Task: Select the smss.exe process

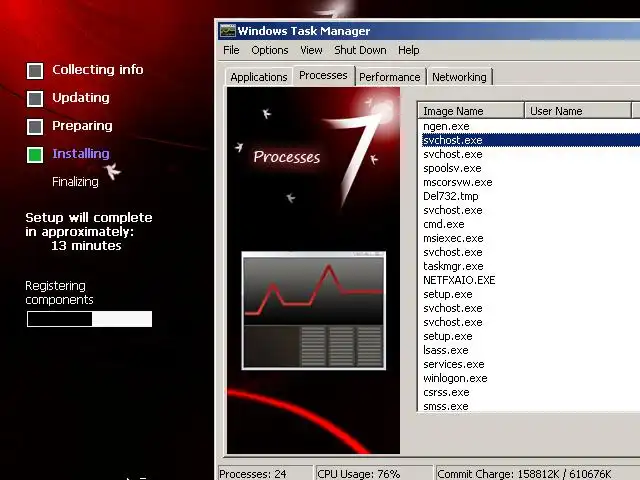Action: click(446, 406)
